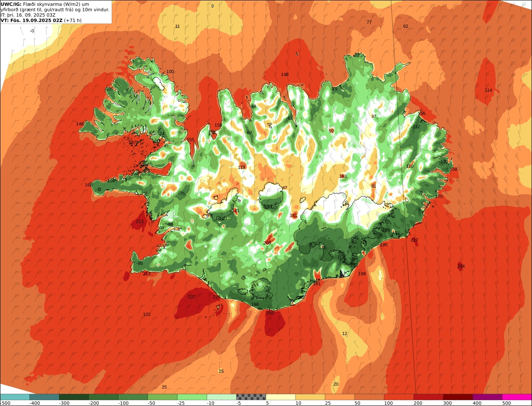Click the '400' legend label
The width and height of the screenshot is (532, 406).
(x=477, y=403)
